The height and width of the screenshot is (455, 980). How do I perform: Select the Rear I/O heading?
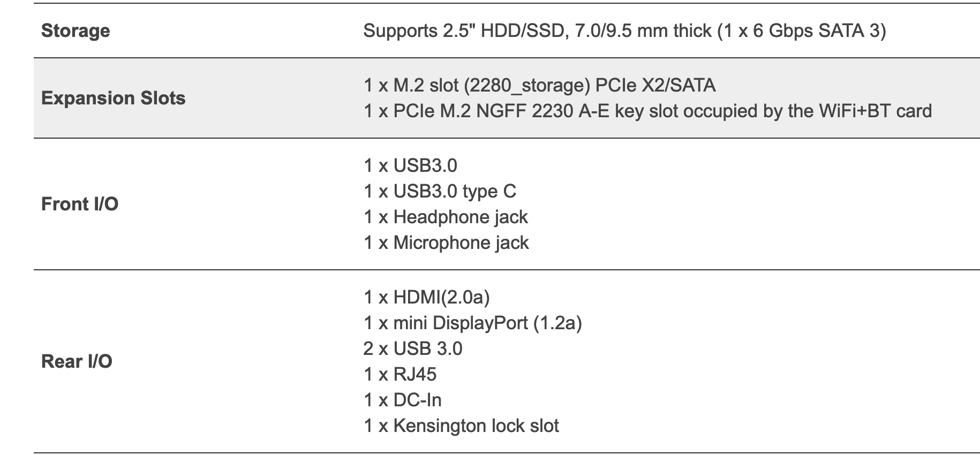point(77,361)
